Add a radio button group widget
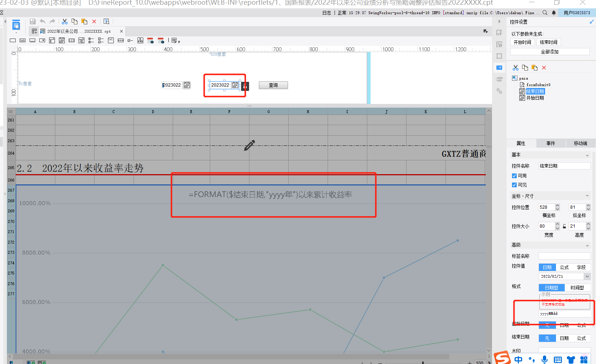Image resolution: width=596 pixels, height=364 pixels. (91, 40)
